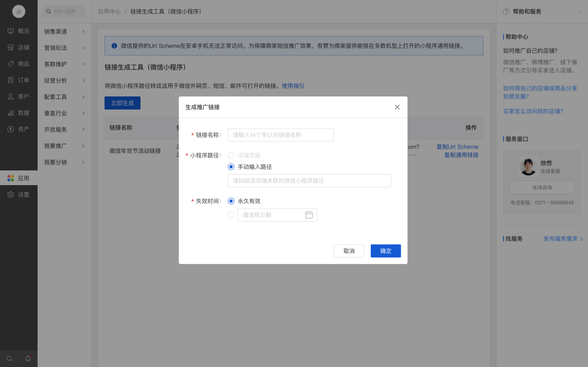The width and height of the screenshot is (588, 367).
Task: Open the 数据 data analytics icon
Action: 9,113
